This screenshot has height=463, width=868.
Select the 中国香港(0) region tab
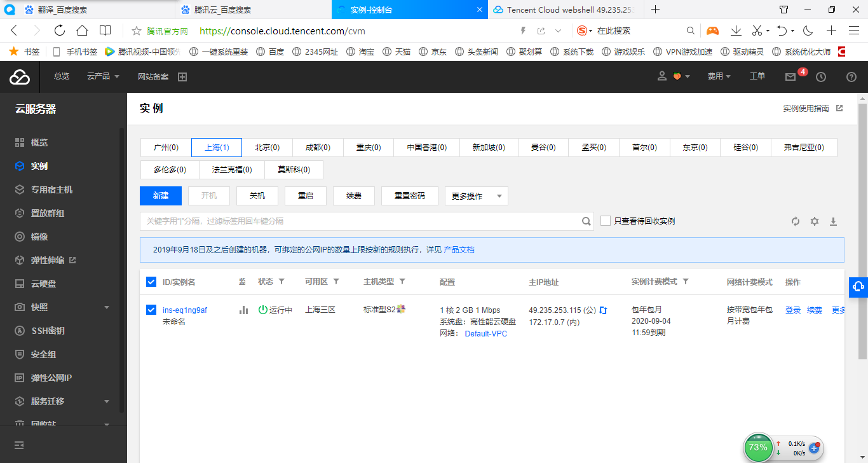point(427,148)
